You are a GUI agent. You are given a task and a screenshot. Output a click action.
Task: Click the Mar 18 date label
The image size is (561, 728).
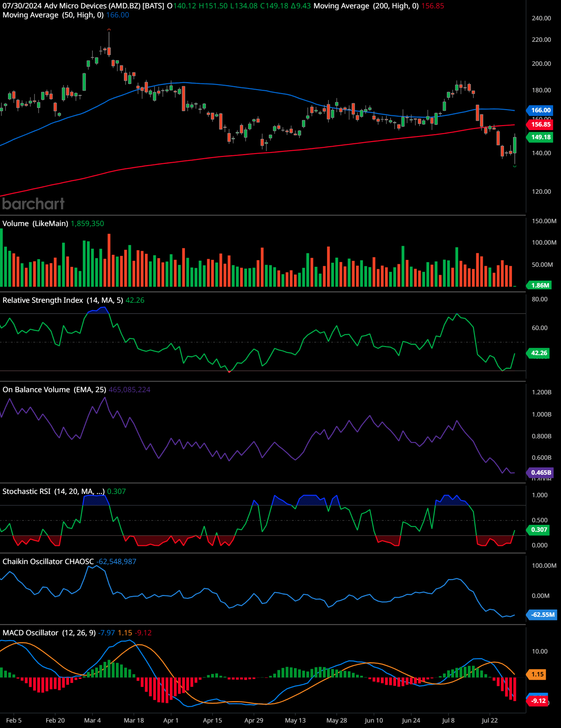[134, 720]
